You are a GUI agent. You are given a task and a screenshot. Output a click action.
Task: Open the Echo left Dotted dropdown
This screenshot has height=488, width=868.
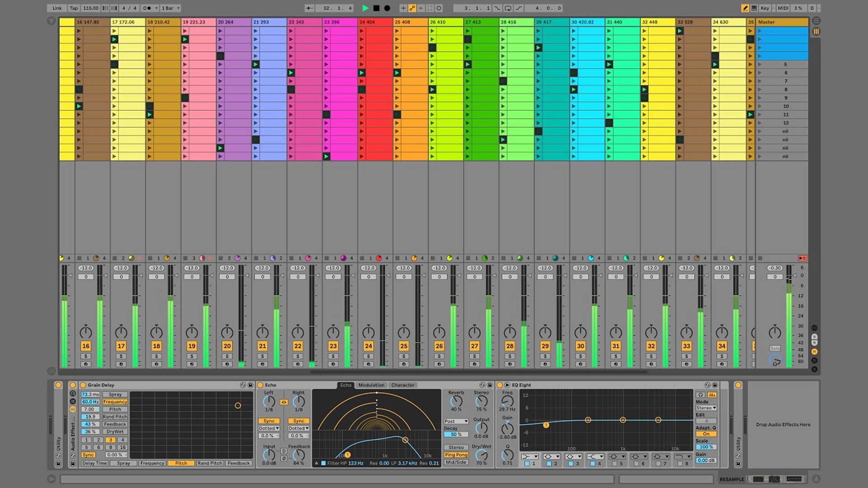tap(269, 428)
